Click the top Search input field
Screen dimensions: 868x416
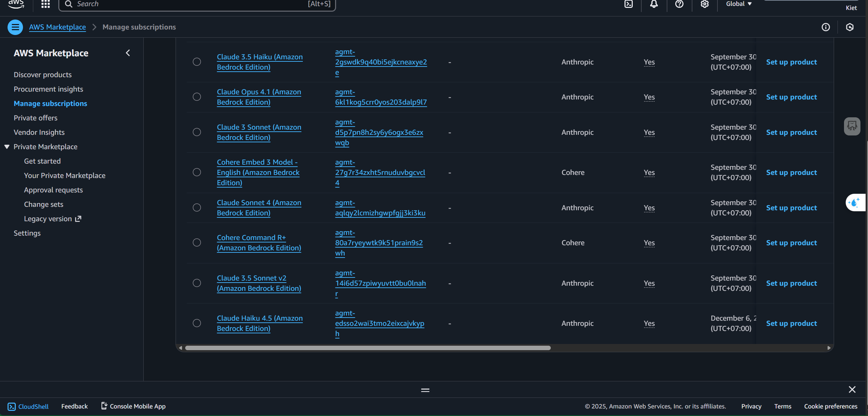pyautogui.click(x=192, y=4)
